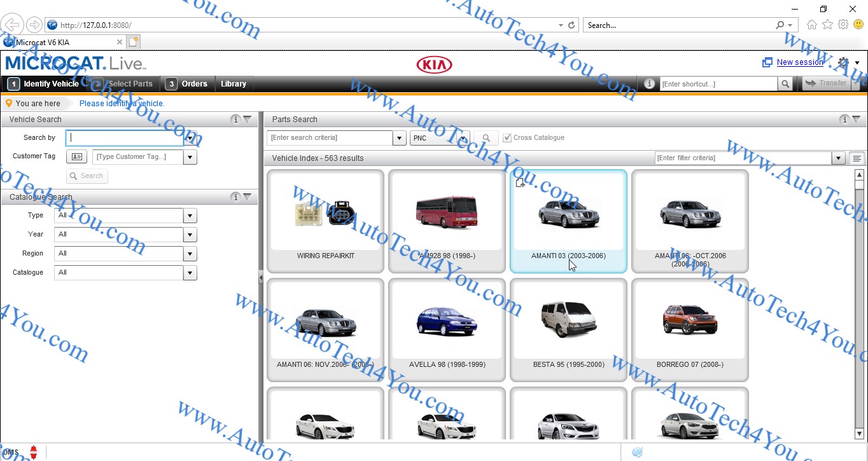Expand the Year dropdown
Image resolution: width=868 pixels, height=461 pixels.
coord(190,235)
